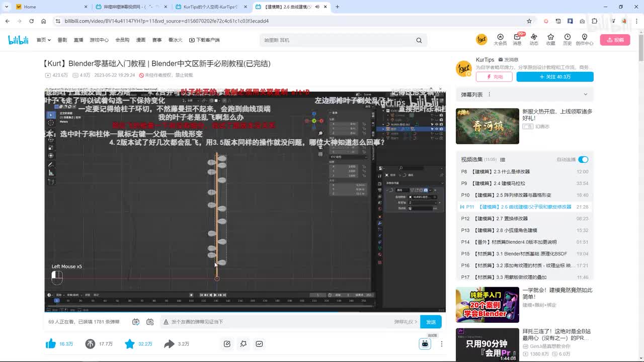The height and width of the screenshot is (362, 644).
Task: Open danmaku list three-dot options
Action: point(489,95)
